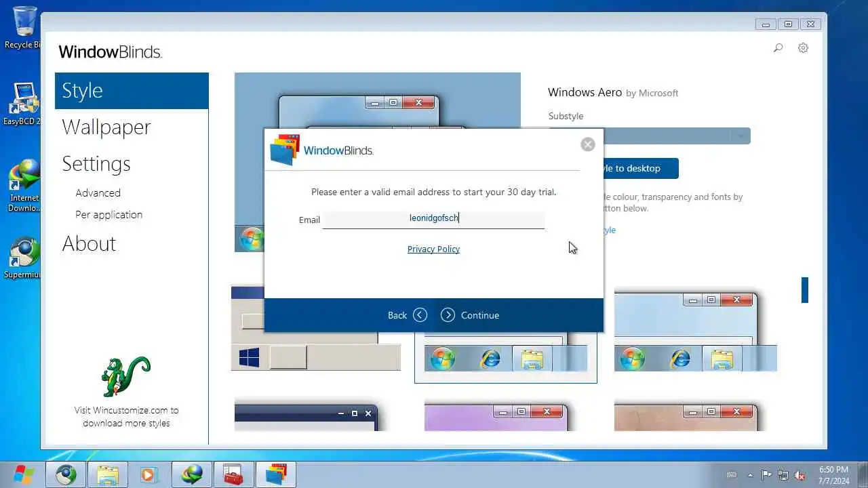Screen dimensions: 868x488
Task: Click the style list scrollbar handle
Action: click(x=805, y=290)
